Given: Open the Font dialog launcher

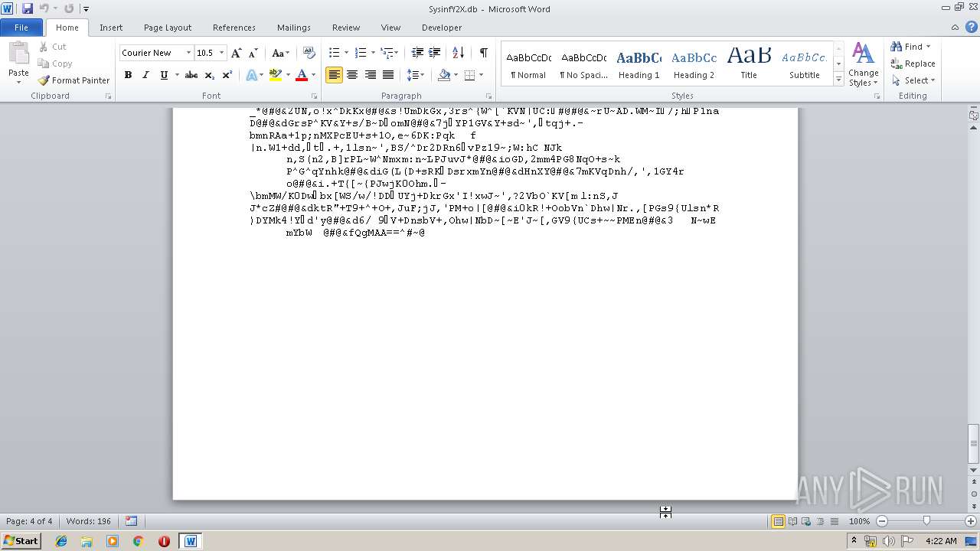Looking at the screenshot, I should click(x=314, y=96).
